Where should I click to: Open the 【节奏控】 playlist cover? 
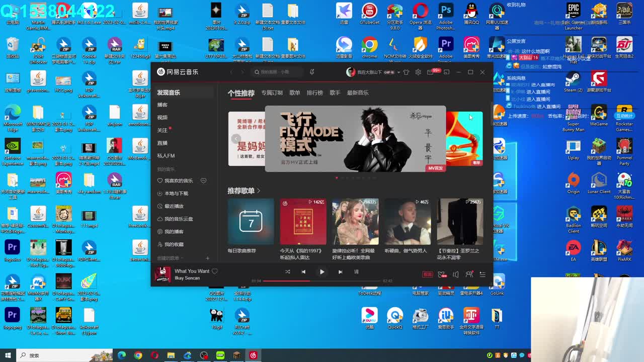point(460,222)
